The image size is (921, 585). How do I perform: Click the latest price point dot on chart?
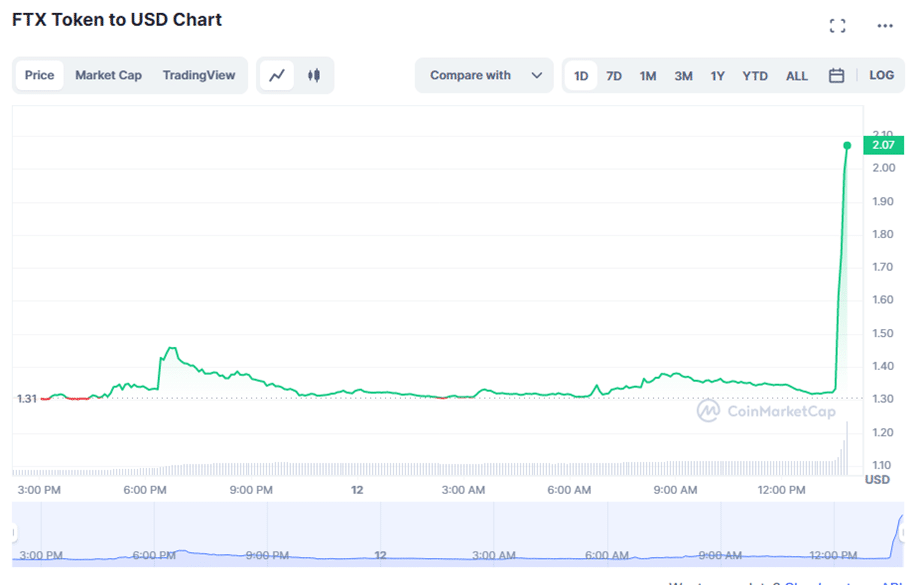coord(847,145)
